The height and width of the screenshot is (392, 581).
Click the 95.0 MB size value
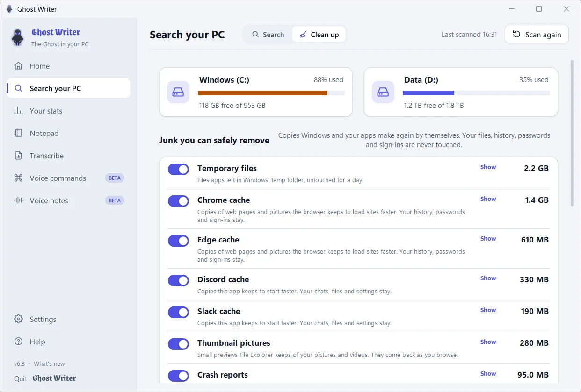[x=533, y=375]
